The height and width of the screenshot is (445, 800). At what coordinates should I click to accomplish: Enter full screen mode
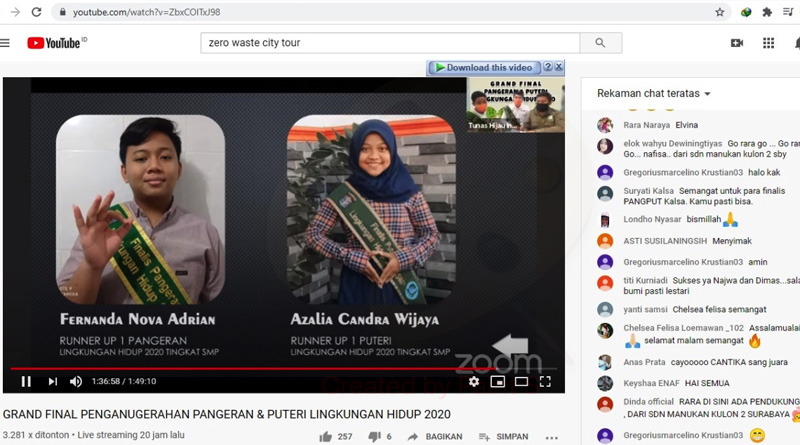pos(545,381)
